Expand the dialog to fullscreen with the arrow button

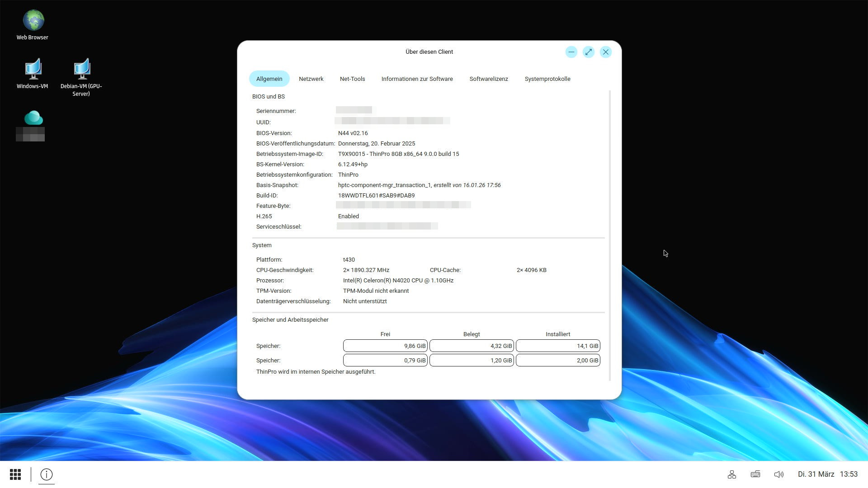click(588, 52)
